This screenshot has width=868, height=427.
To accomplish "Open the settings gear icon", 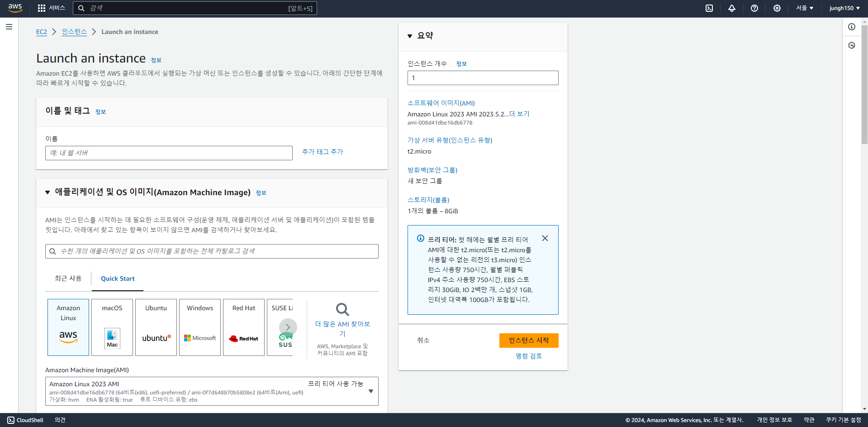I will coord(777,8).
